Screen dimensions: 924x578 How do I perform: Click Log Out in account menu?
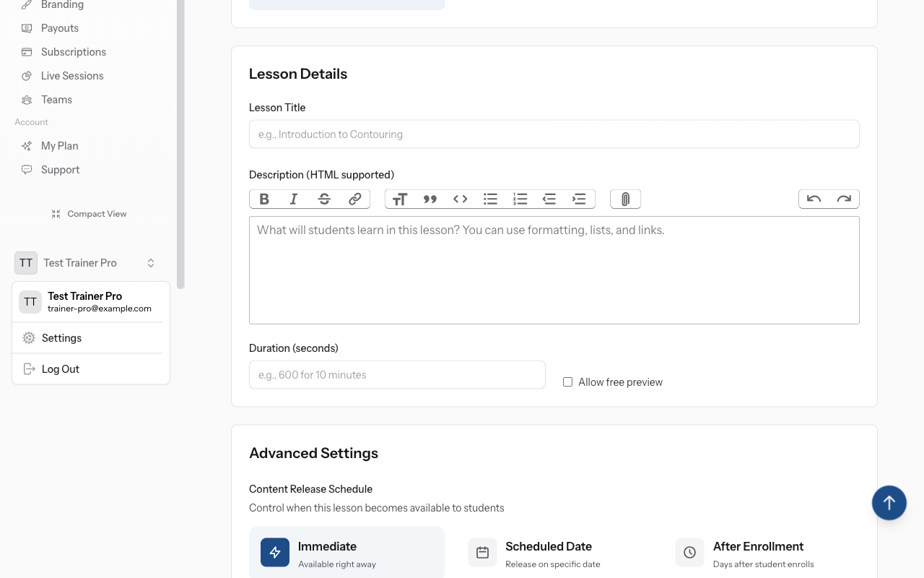point(61,369)
